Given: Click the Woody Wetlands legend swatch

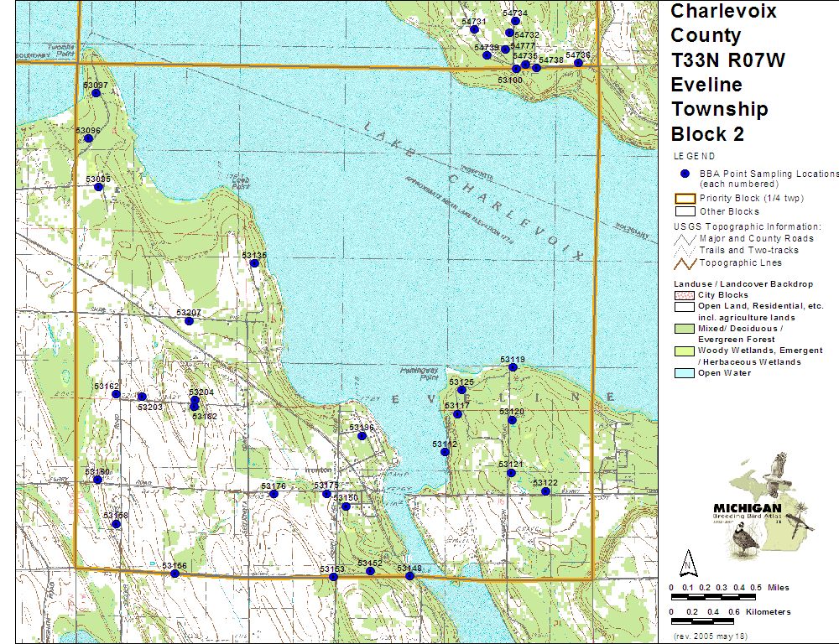Looking at the screenshot, I should pos(684,351).
